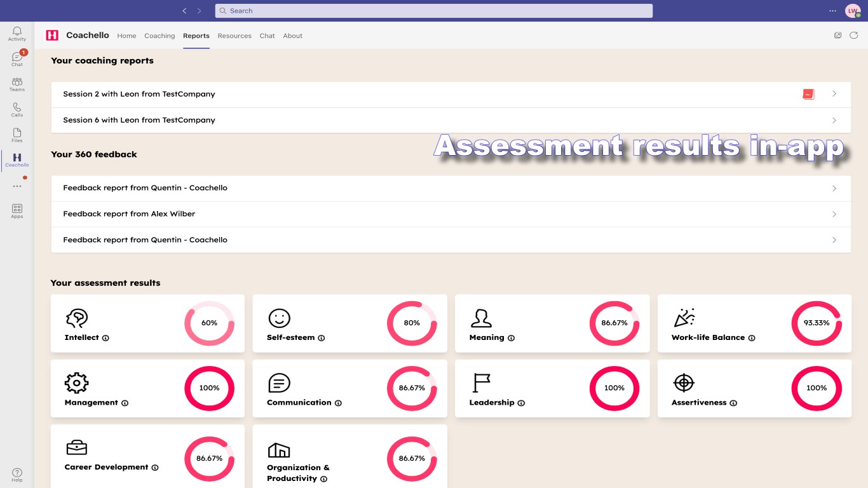868x488 pixels.
Task: Switch to the Resources tab
Action: (x=234, y=36)
